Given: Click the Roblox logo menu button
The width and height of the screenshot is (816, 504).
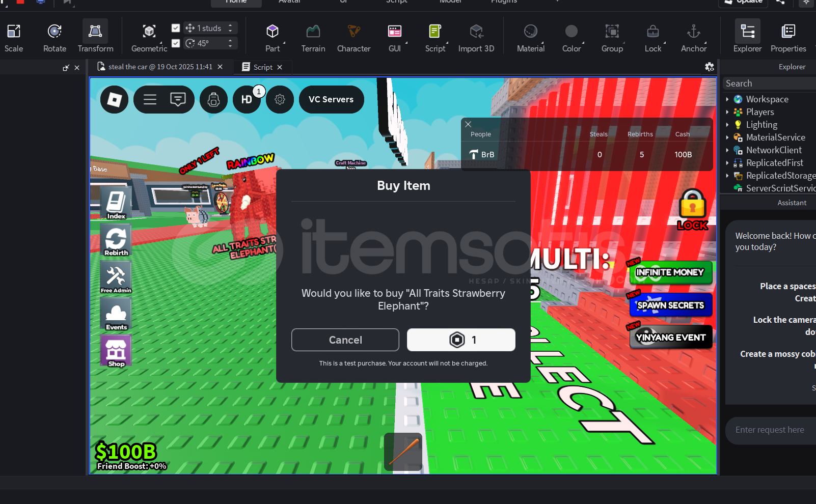Looking at the screenshot, I should pyautogui.click(x=114, y=99).
